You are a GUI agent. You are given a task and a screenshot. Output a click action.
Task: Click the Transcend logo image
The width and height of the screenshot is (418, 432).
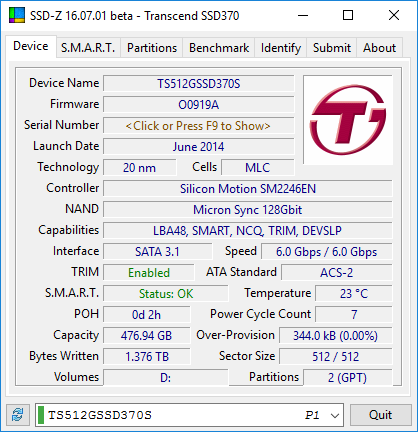click(348, 120)
